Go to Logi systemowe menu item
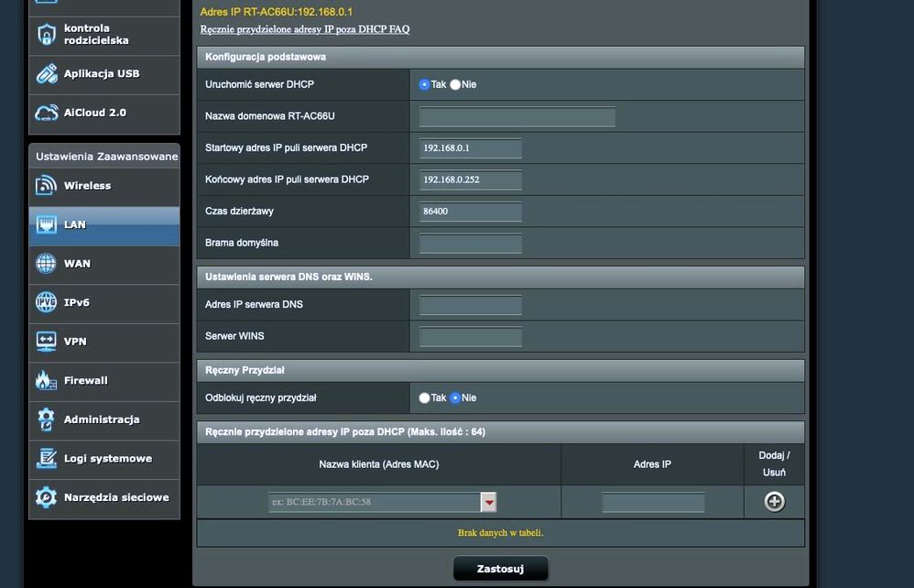Image resolution: width=914 pixels, height=588 pixels. [107, 459]
